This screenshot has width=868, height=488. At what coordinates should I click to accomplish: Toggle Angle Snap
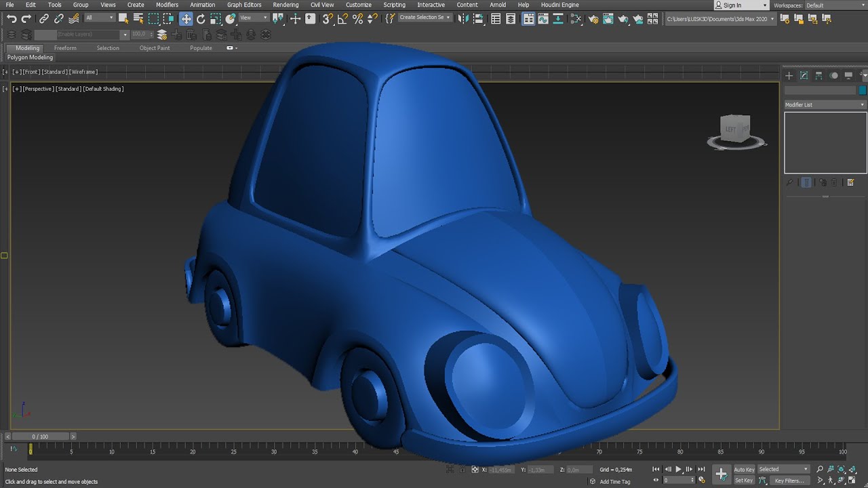(343, 19)
